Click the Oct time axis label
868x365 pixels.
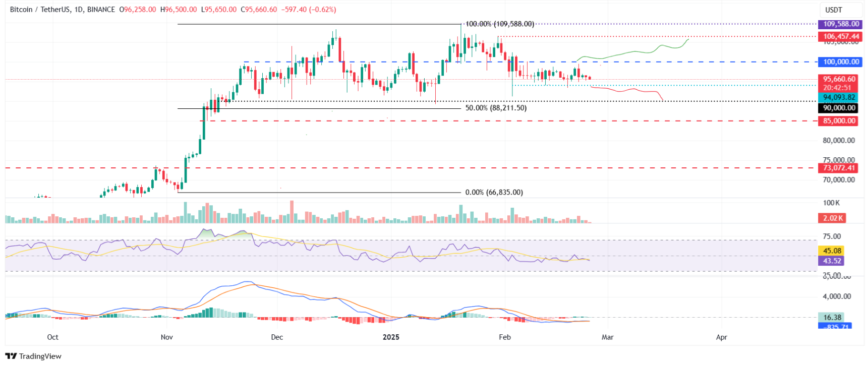(52, 337)
